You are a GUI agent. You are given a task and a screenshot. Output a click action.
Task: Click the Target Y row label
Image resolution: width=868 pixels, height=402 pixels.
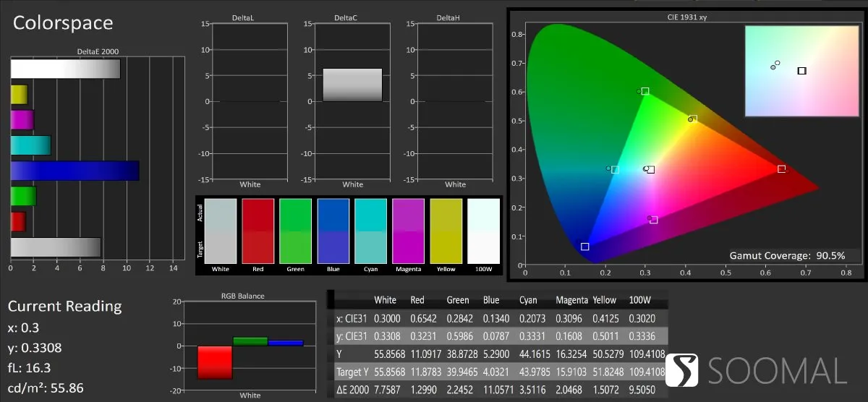tap(352, 372)
